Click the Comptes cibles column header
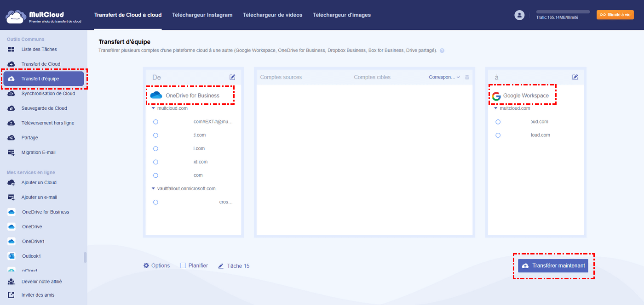 tap(372, 77)
